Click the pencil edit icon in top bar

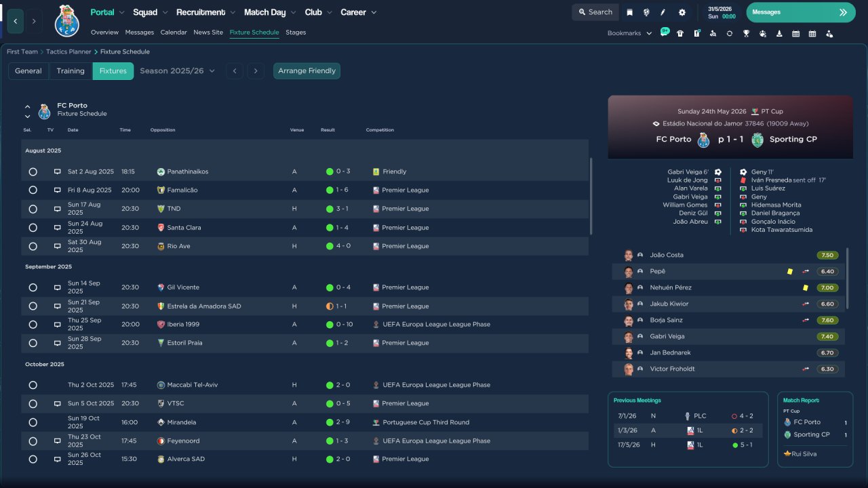tap(663, 12)
